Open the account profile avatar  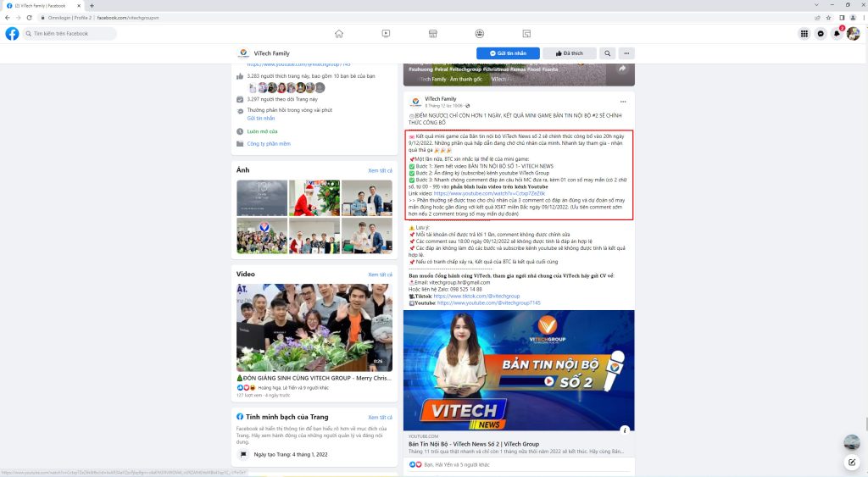click(x=853, y=34)
